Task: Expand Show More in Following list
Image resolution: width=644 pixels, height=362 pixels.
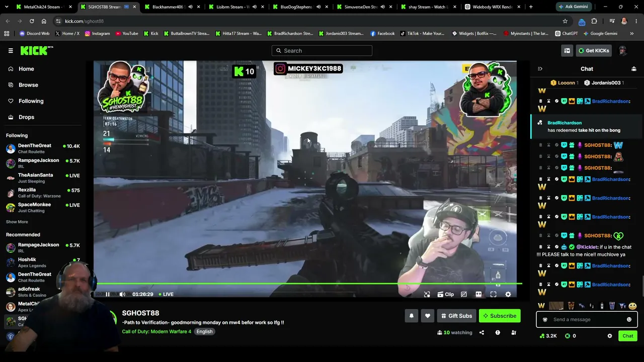Action: [17, 222]
